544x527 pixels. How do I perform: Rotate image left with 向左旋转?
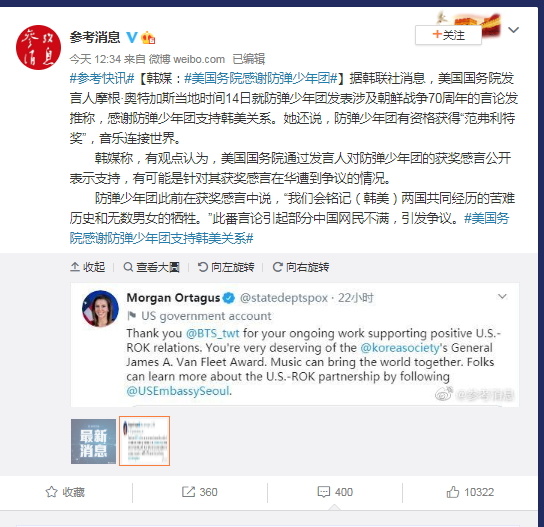(226, 267)
